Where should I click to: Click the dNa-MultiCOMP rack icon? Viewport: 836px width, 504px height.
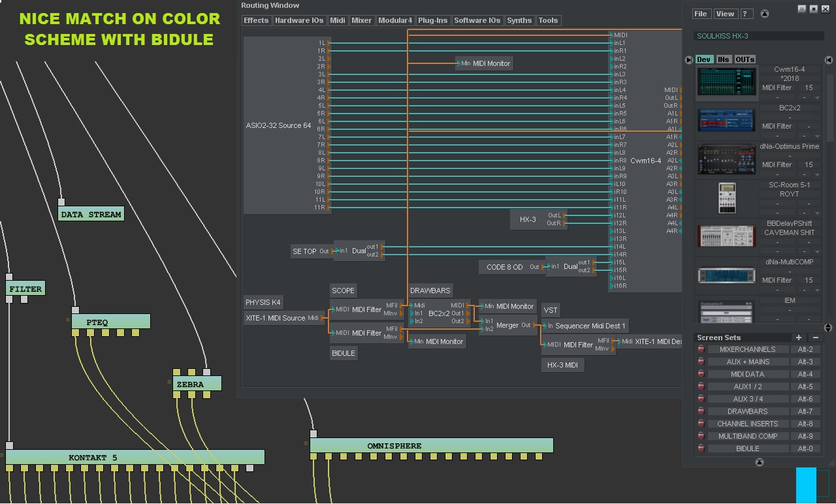pos(727,275)
